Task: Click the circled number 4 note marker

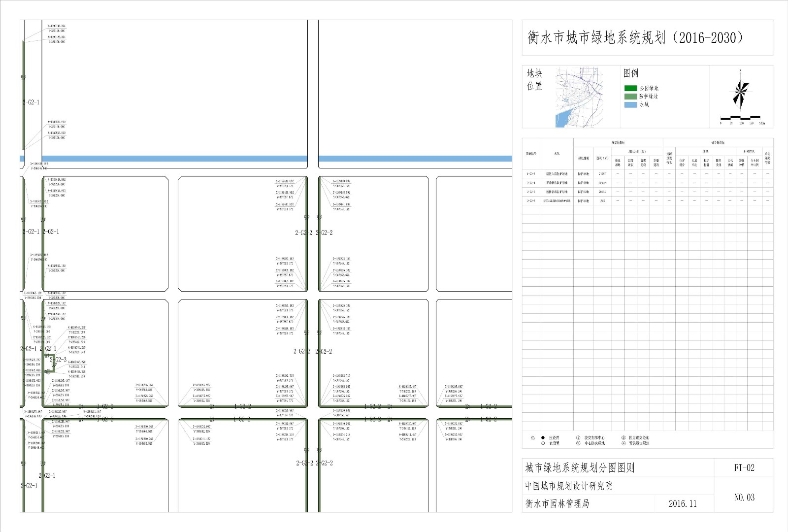Action: (x=624, y=443)
